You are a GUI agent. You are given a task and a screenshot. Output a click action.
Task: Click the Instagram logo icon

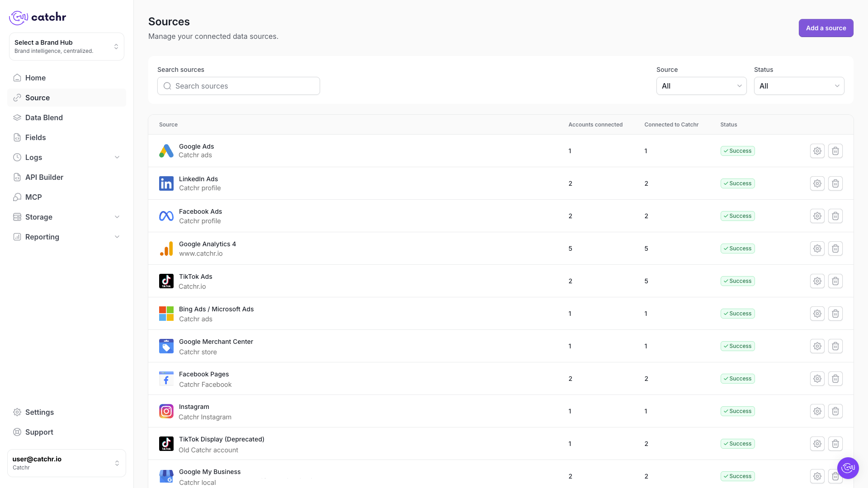[x=166, y=411]
